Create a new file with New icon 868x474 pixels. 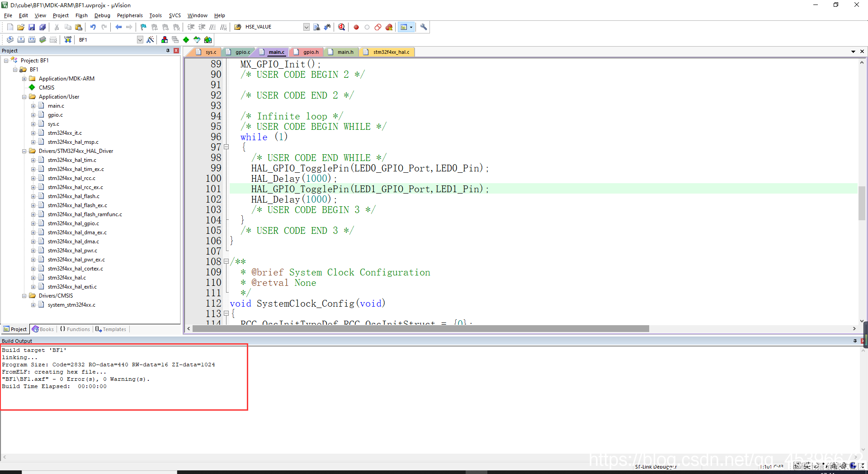10,27
